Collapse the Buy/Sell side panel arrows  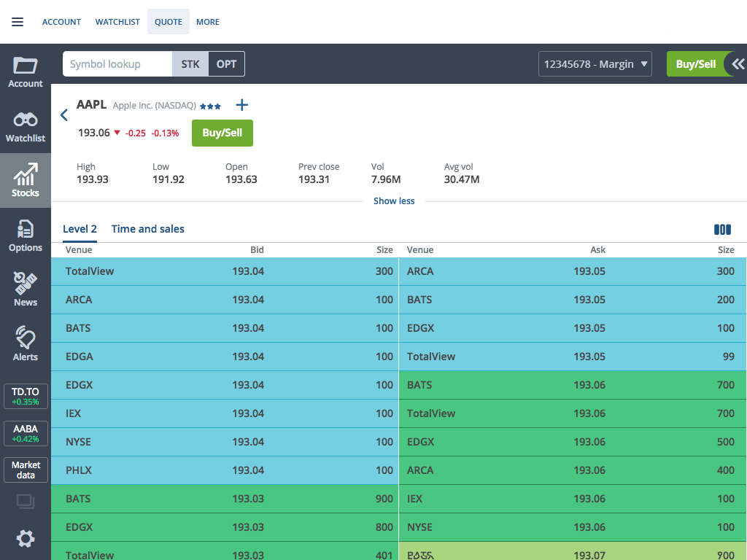(738, 64)
